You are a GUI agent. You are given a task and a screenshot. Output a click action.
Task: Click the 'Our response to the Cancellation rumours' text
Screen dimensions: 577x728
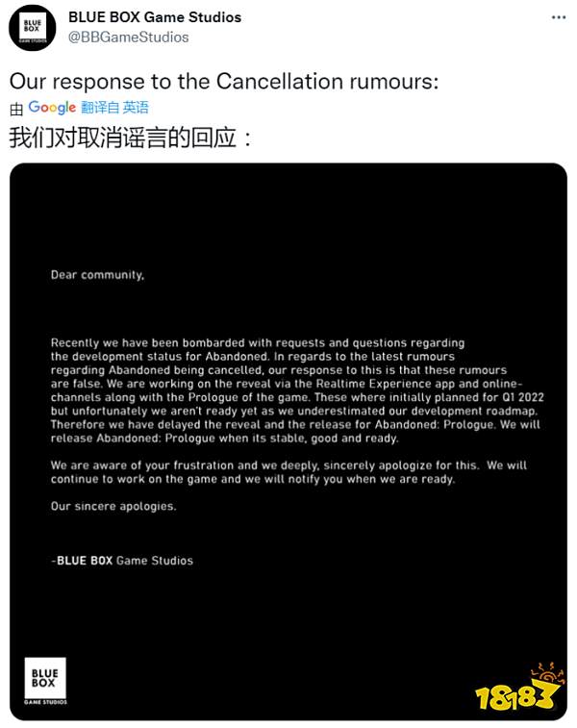point(223,82)
